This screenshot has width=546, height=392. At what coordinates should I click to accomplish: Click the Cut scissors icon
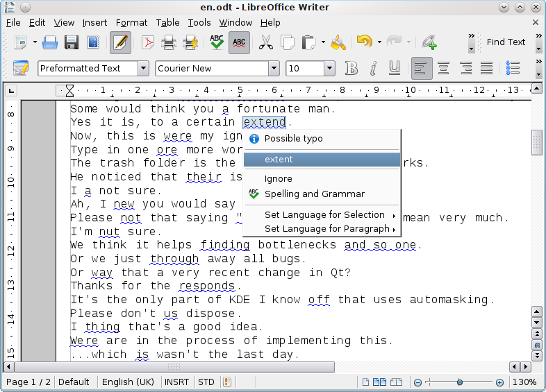(265, 43)
